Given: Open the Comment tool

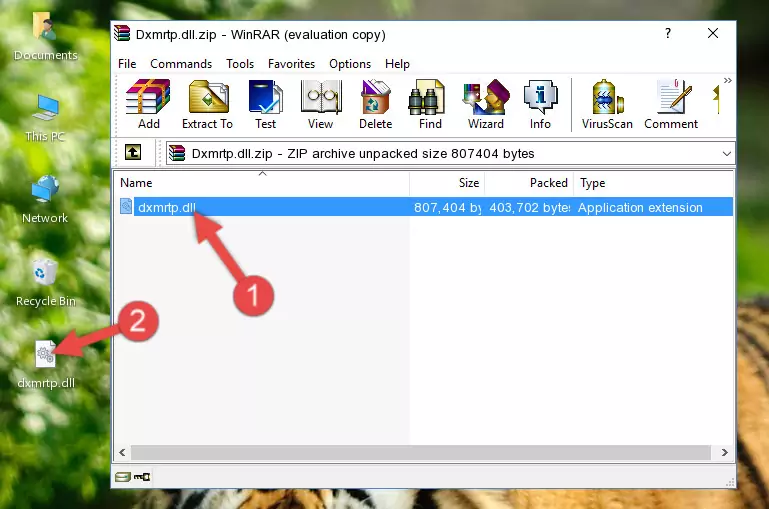Looking at the screenshot, I should click(x=671, y=104).
